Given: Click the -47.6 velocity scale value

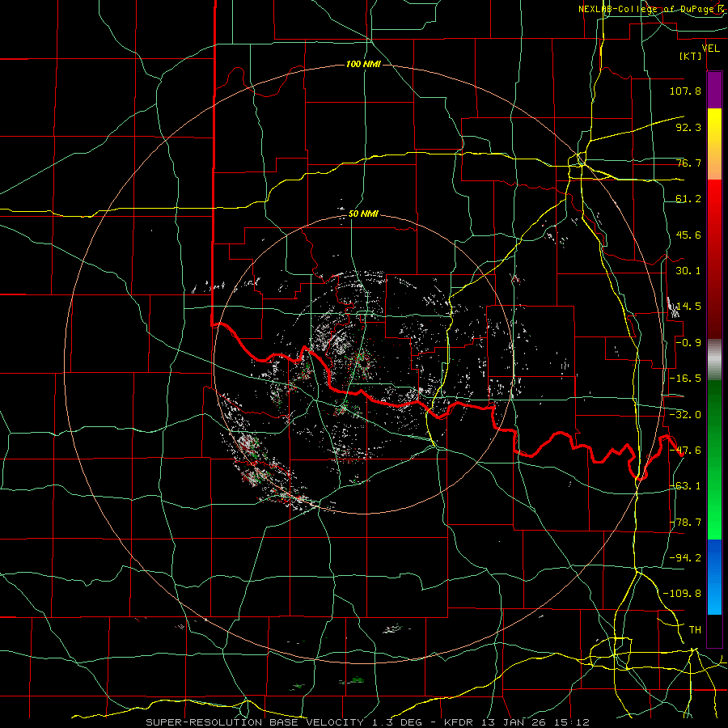Looking at the screenshot, I should (x=685, y=451).
